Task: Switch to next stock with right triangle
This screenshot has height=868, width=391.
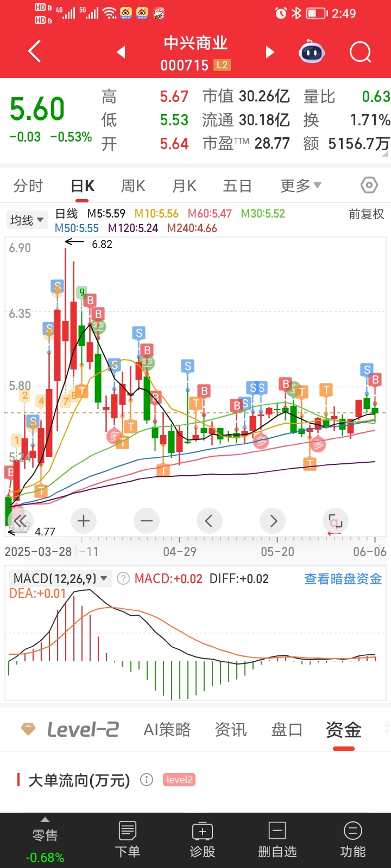Action: point(270,52)
